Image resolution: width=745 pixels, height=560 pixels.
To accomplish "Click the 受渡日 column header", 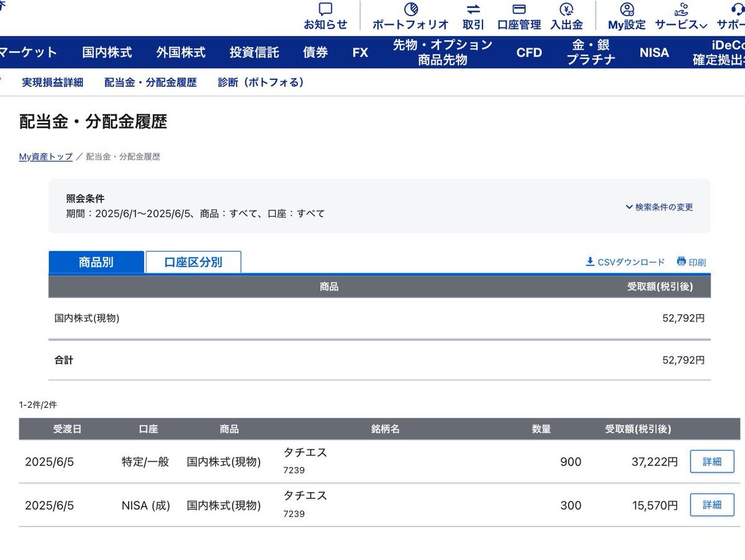I will click(x=67, y=429).
